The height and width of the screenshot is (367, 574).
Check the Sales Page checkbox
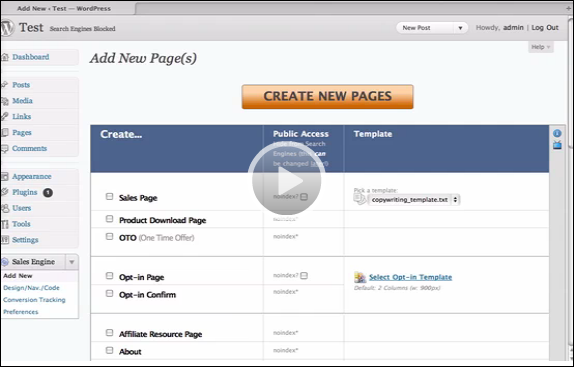pyautogui.click(x=109, y=196)
